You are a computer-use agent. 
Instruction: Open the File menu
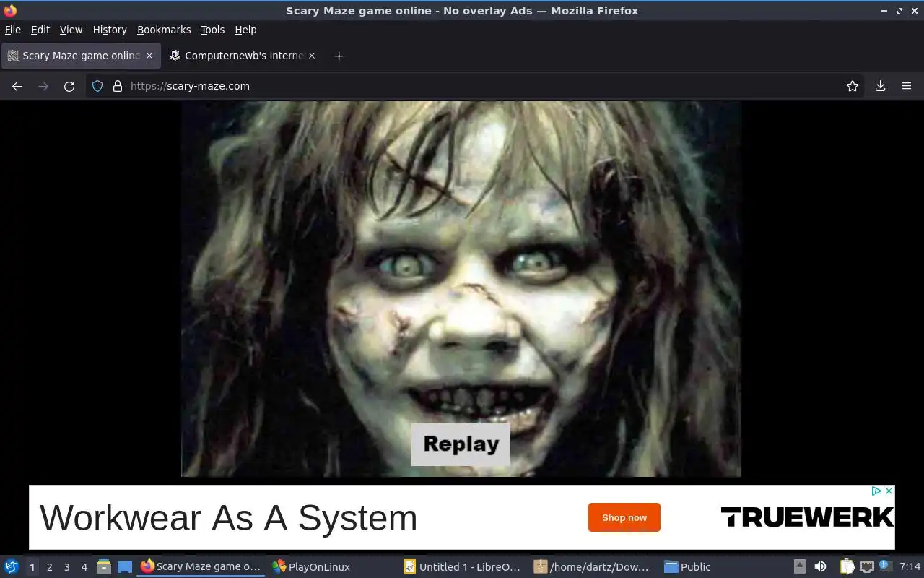[13, 30]
